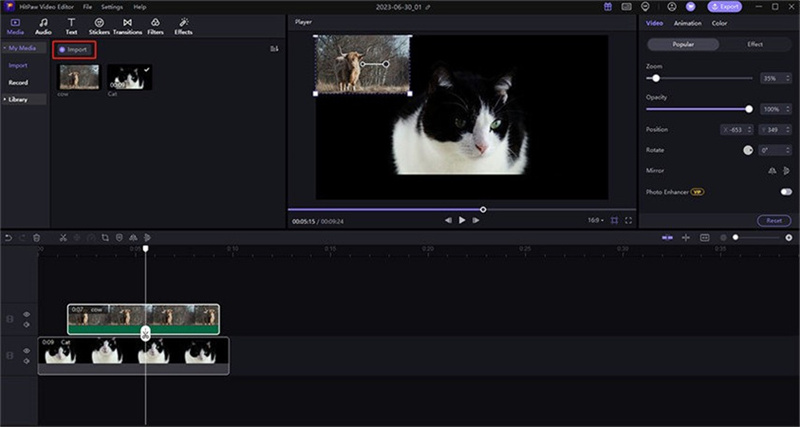Open the Media tab in top toolbar

pyautogui.click(x=15, y=27)
